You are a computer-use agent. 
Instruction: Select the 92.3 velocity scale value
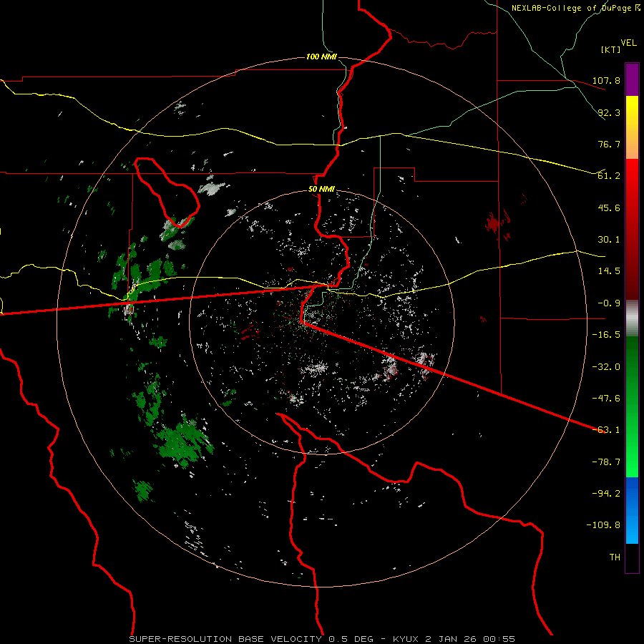coord(609,112)
